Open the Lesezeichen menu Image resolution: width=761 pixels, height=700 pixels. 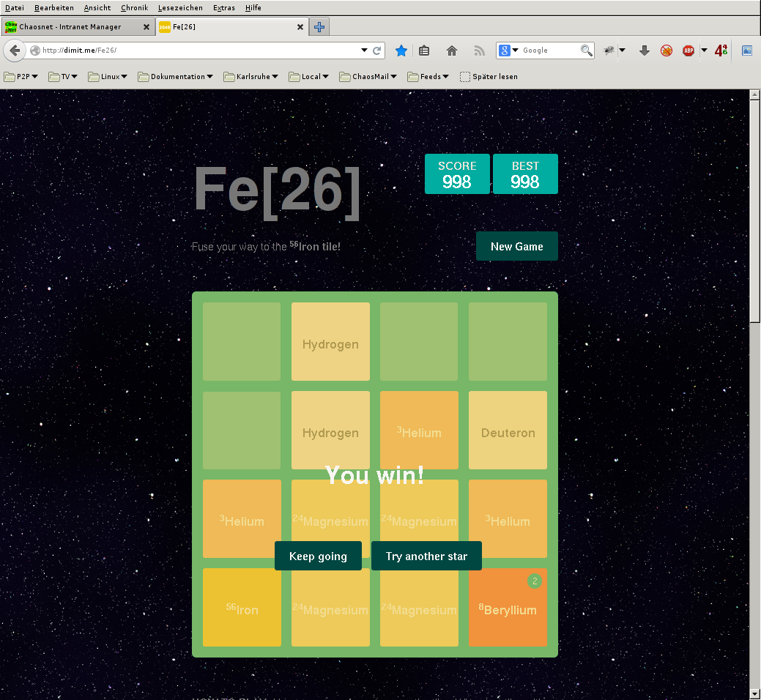[x=180, y=7]
